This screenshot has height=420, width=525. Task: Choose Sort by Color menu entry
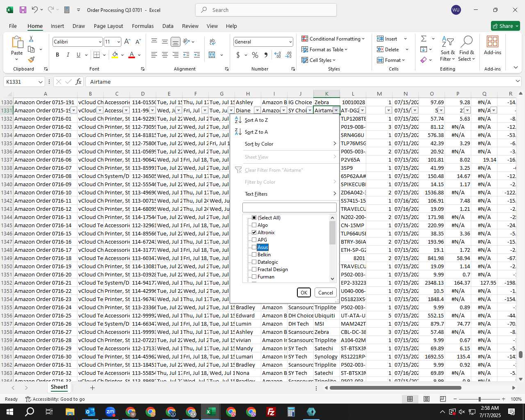click(x=285, y=144)
